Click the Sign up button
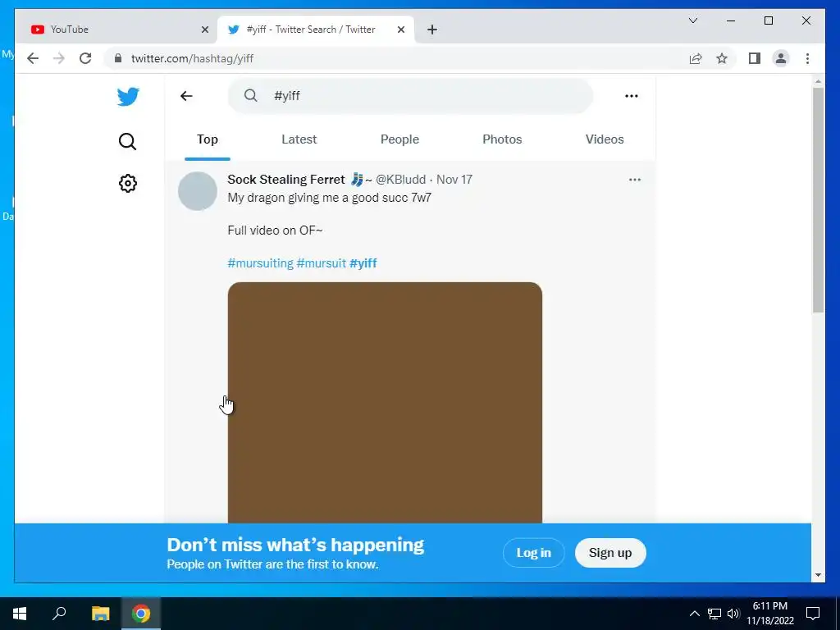 [x=610, y=553]
